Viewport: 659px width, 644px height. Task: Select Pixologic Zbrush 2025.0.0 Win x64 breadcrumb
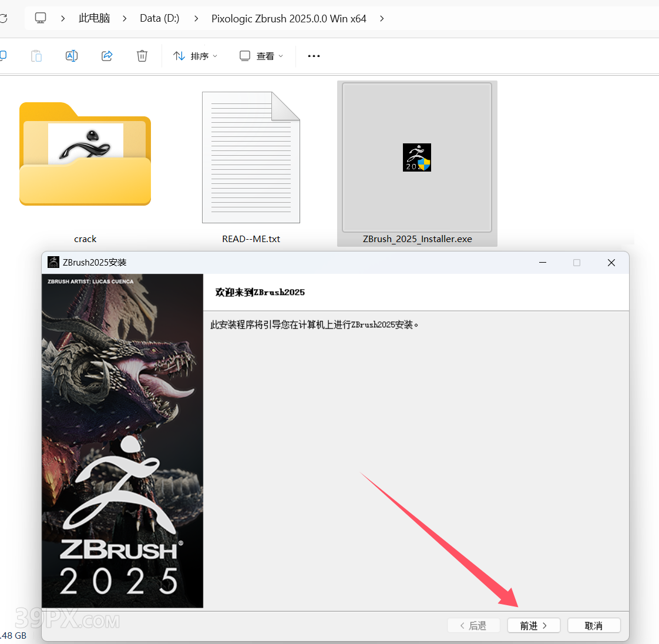click(x=289, y=18)
